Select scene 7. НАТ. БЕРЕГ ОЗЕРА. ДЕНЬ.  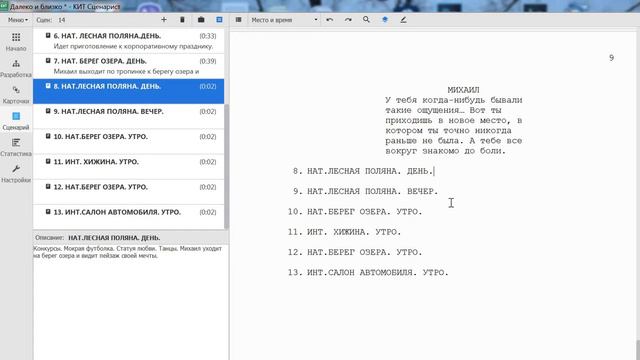coord(129,66)
